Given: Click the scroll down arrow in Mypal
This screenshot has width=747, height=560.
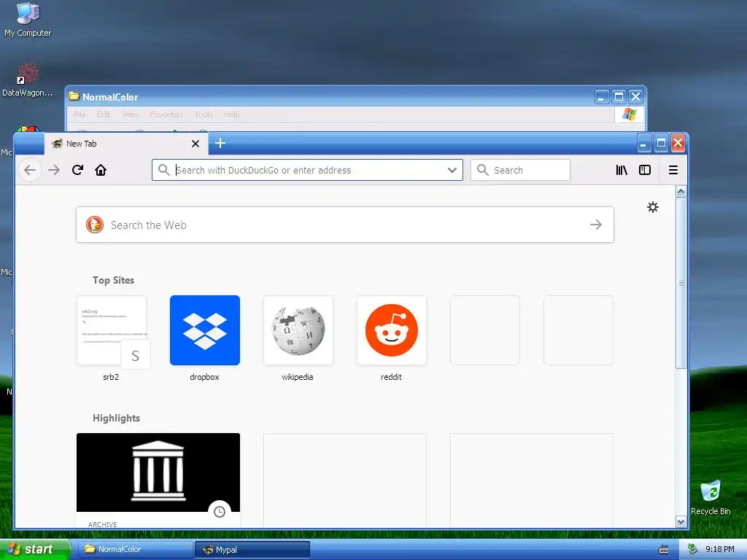Looking at the screenshot, I should (681, 522).
